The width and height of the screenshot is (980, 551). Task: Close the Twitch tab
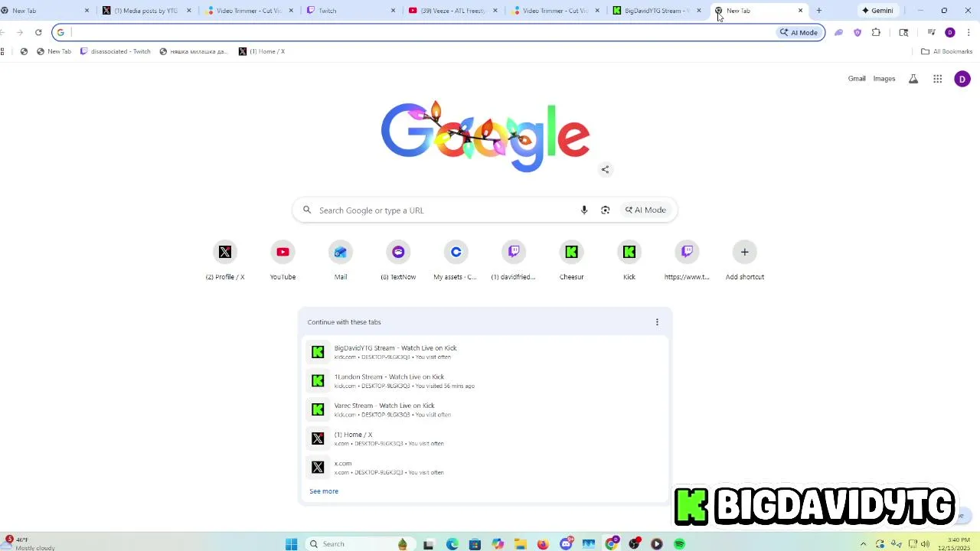[x=394, y=11]
